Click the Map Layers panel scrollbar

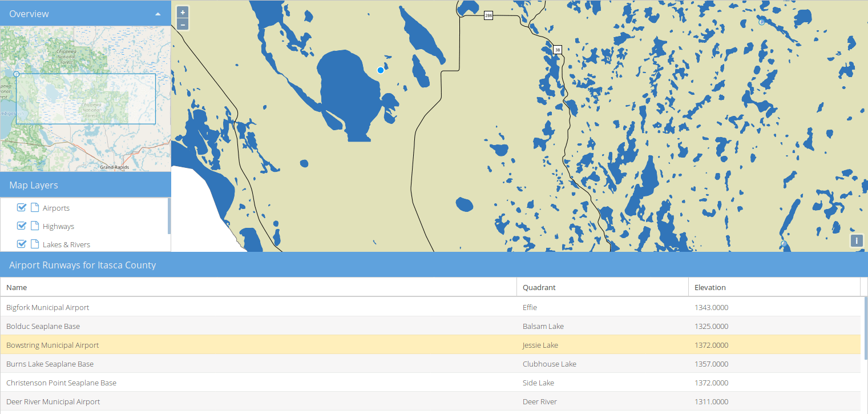tap(169, 216)
